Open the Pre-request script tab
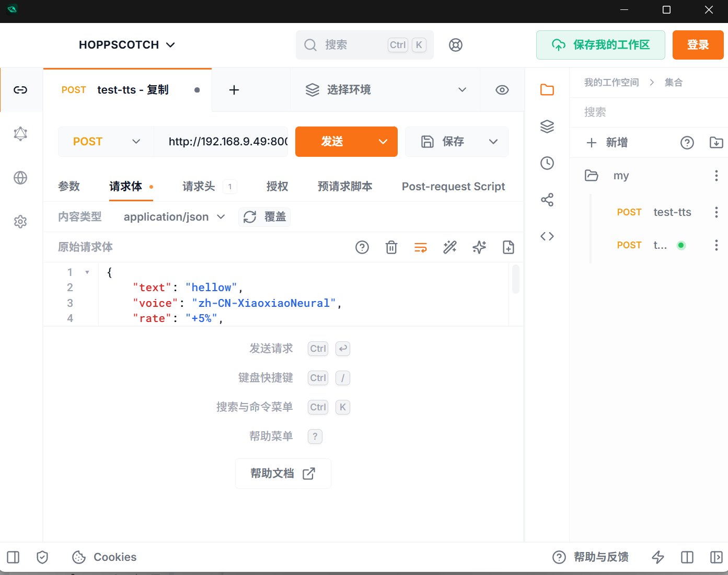728x575 pixels. 345,187
